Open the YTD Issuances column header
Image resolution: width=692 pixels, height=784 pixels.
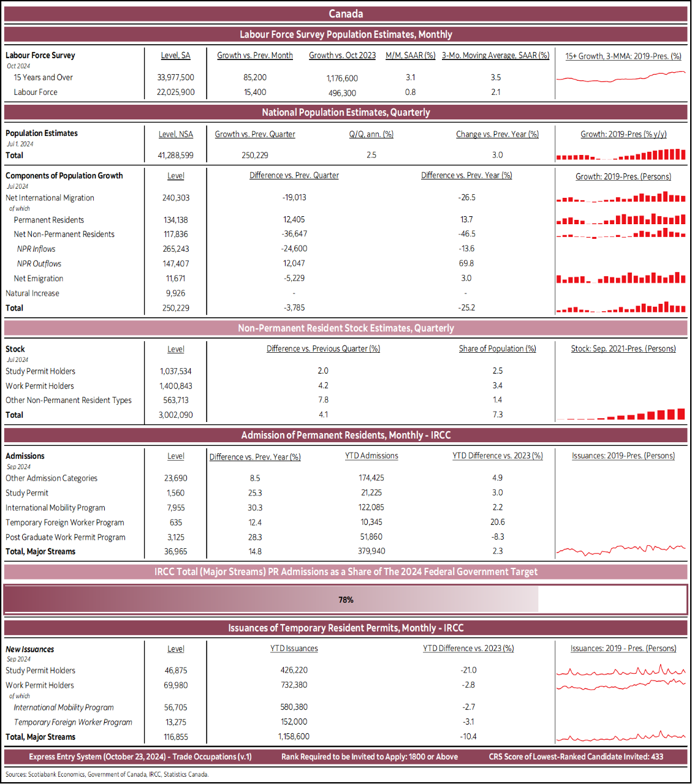[294, 648]
